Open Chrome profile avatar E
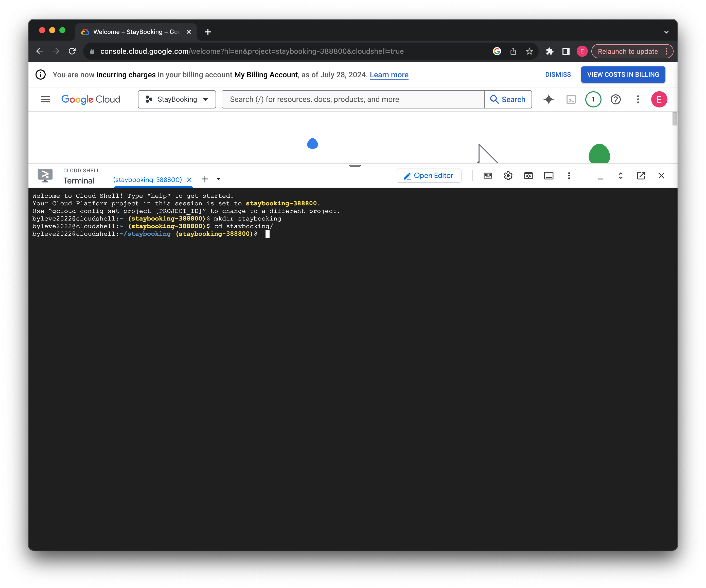 tap(582, 51)
